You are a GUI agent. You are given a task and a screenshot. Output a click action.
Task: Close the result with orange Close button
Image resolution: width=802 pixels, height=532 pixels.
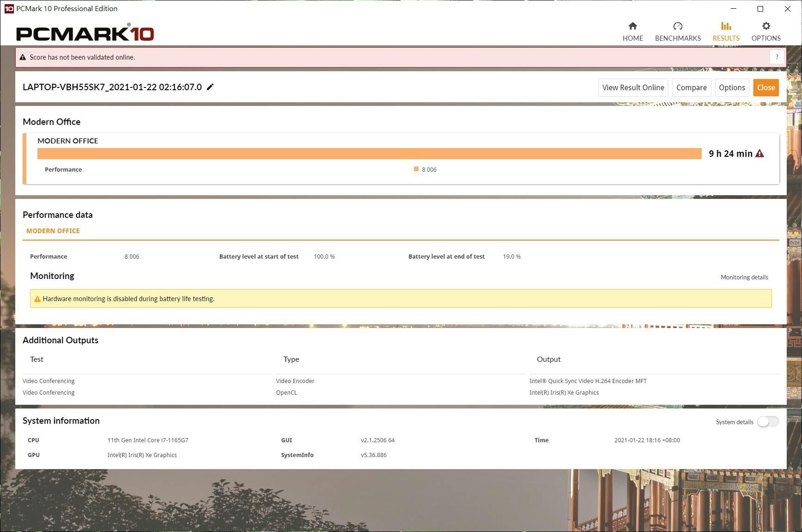pyautogui.click(x=766, y=87)
